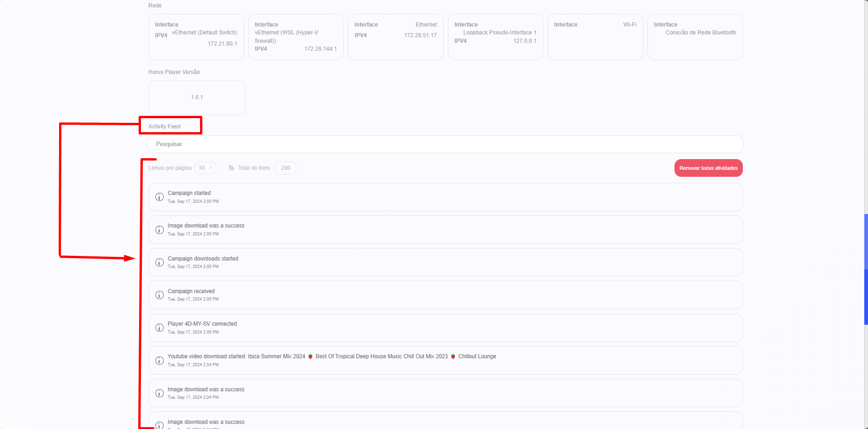
Task: Select the Wi-Fi interface card
Action: tap(595, 37)
